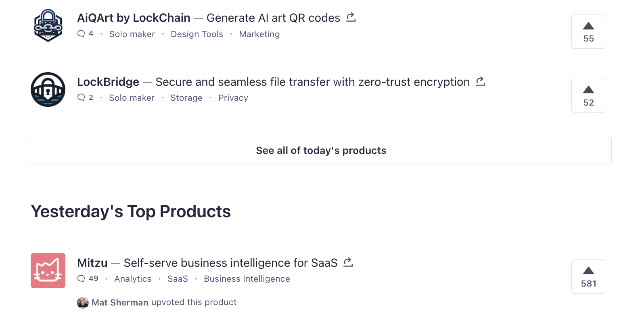The height and width of the screenshot is (320, 644).
Task: Upvote Mitzu showing 581 votes
Action: click(x=588, y=276)
